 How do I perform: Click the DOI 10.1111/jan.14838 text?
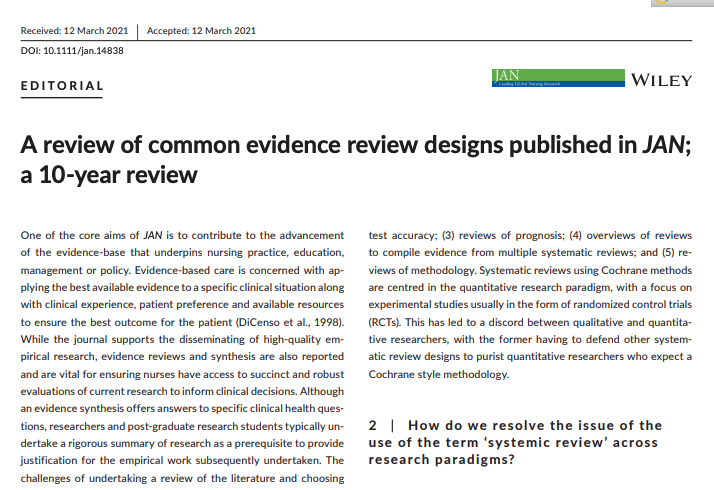(72, 51)
